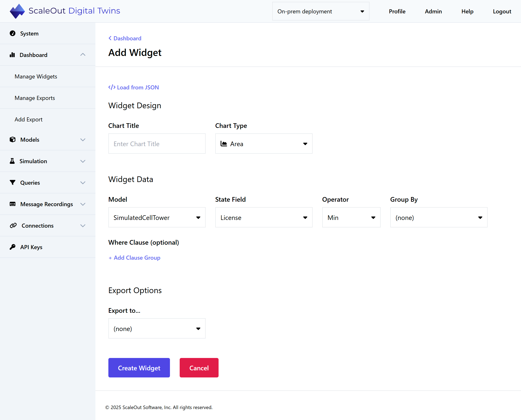Click the ScaleOut Digital Twins title text
The width and height of the screenshot is (521, 420).
tap(74, 11)
